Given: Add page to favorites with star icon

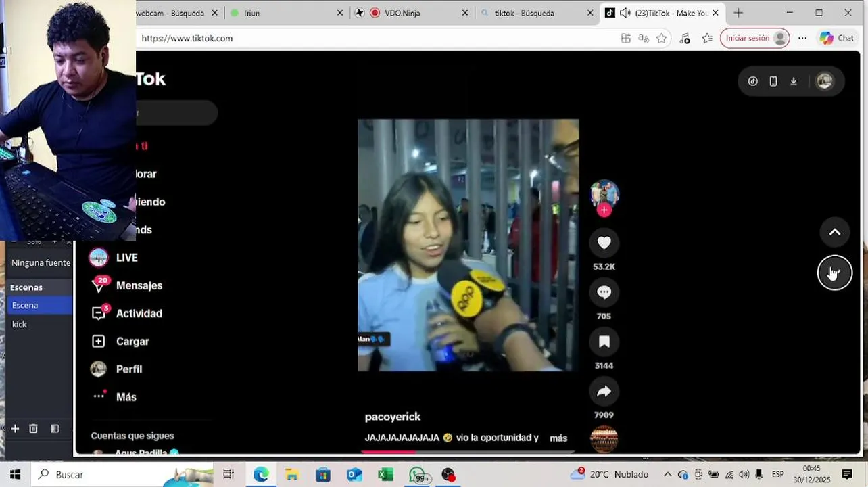Looking at the screenshot, I should [662, 39].
